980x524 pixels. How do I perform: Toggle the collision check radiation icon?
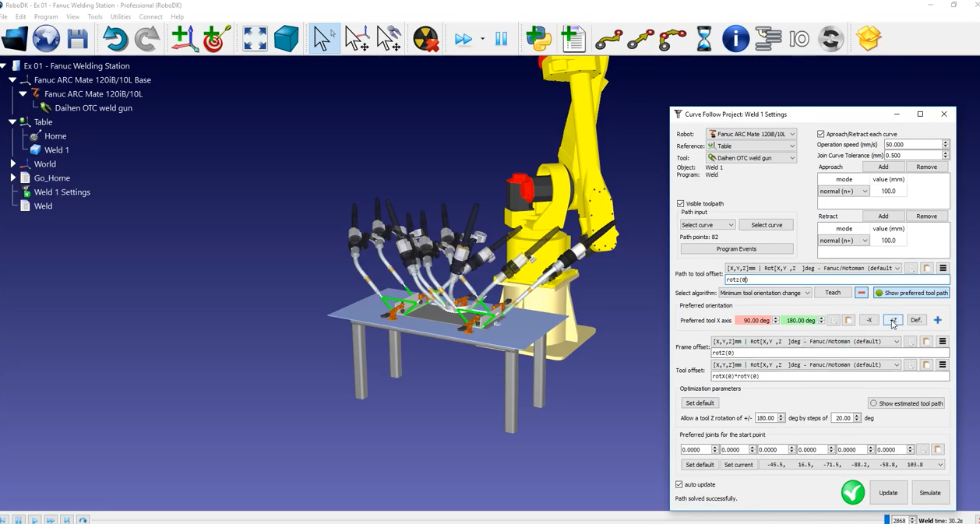coord(425,39)
